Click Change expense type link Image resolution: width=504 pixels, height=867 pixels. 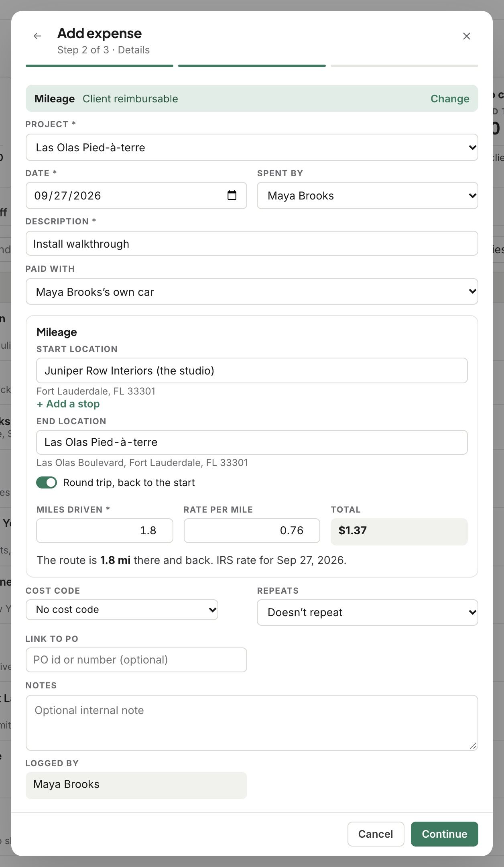(450, 99)
